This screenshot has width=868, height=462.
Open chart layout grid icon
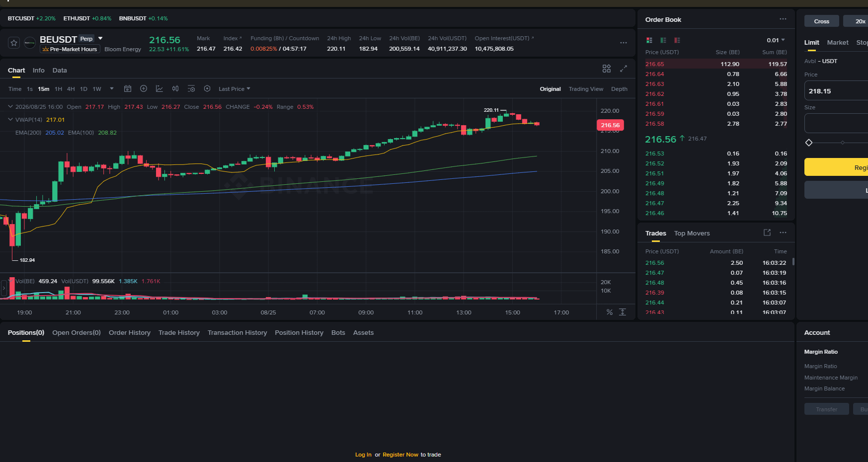(607, 69)
